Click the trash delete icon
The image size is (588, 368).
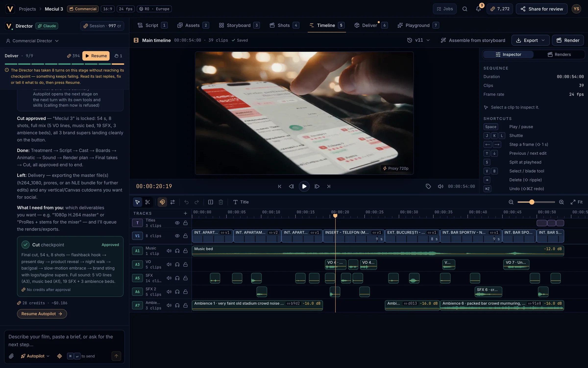221,202
